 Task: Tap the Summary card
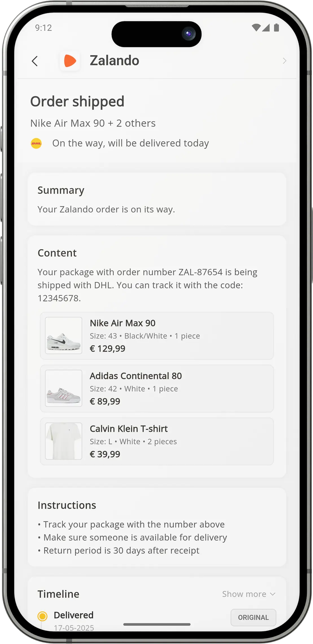(157, 199)
